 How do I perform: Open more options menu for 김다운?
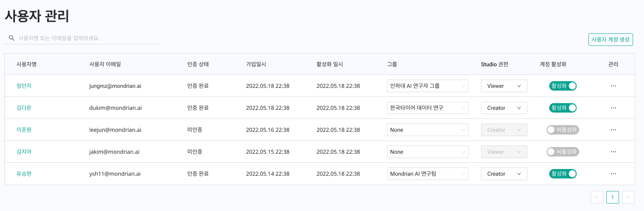613,108
